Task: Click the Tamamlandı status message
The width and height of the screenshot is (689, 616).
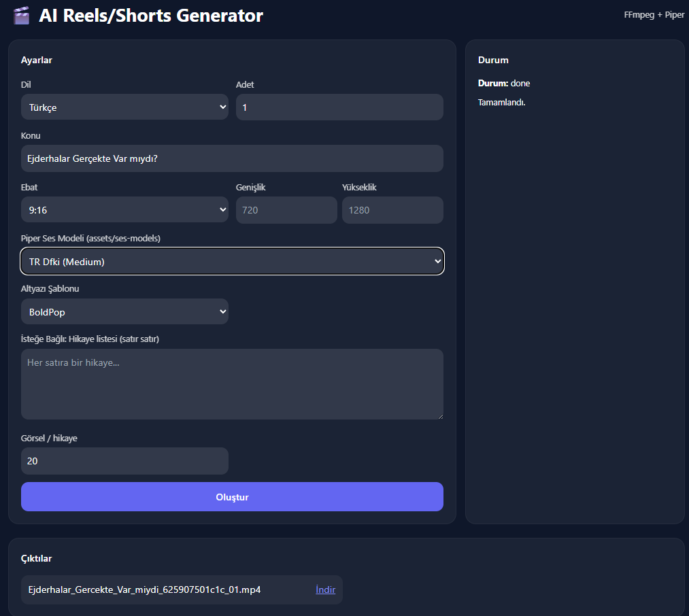Action: (x=502, y=103)
